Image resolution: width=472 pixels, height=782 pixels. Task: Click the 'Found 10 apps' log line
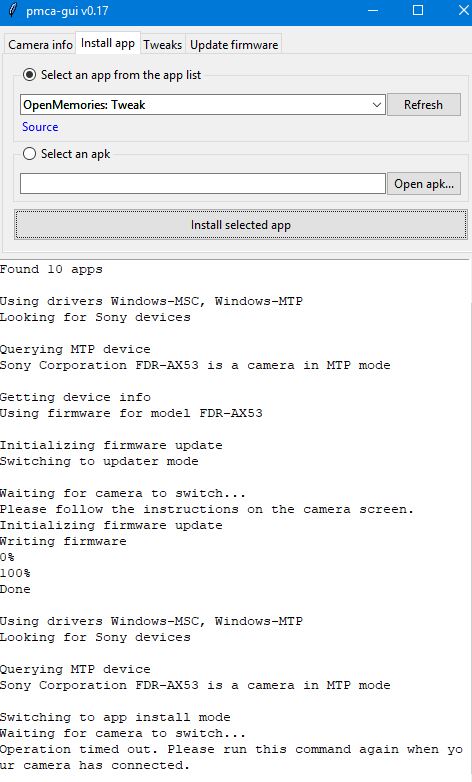click(51, 269)
